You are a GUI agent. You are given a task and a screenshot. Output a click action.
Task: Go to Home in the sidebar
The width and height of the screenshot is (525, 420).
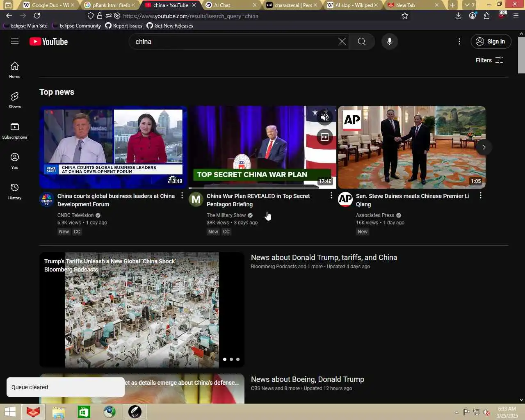tap(15, 70)
